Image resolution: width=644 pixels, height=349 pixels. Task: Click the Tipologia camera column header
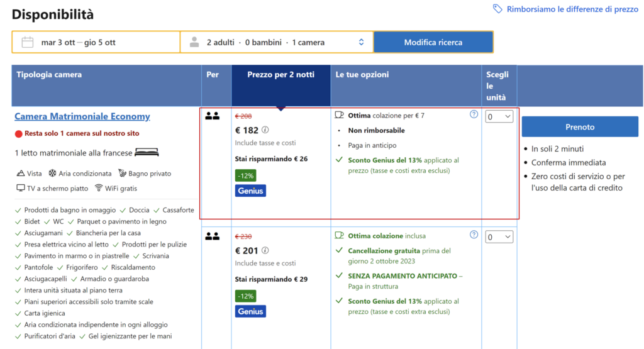coord(49,75)
